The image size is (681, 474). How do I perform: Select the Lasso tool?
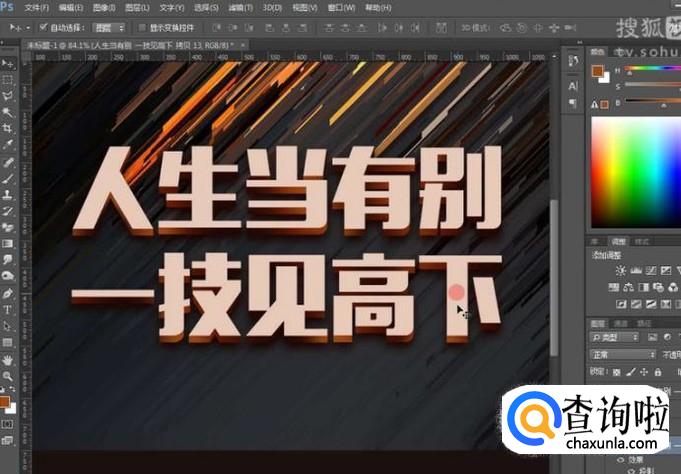7,96
